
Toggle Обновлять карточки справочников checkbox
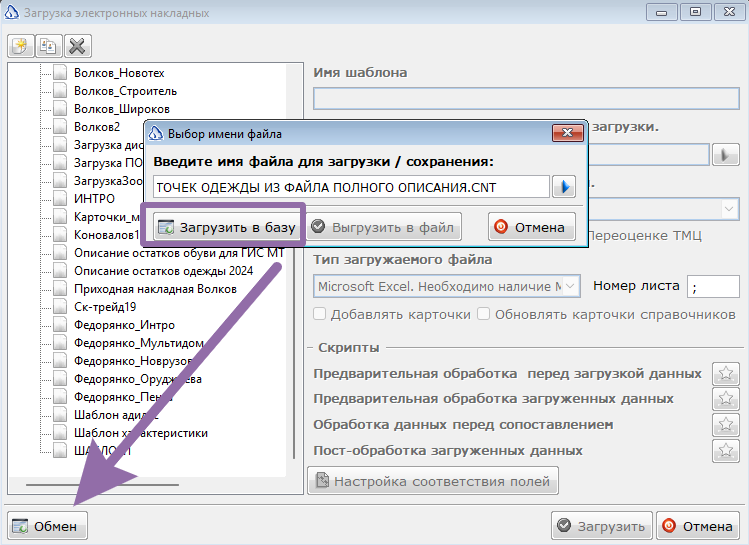pos(483,314)
